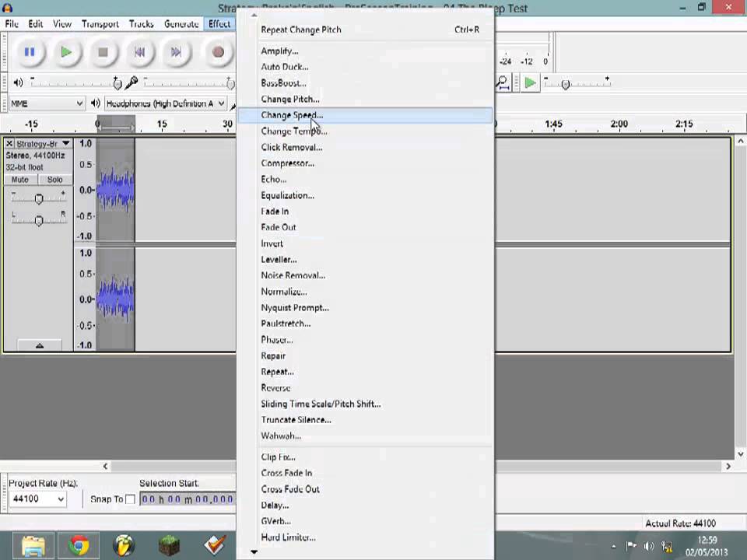
Task: Open the Chrome taskbar icon
Action: (79, 545)
